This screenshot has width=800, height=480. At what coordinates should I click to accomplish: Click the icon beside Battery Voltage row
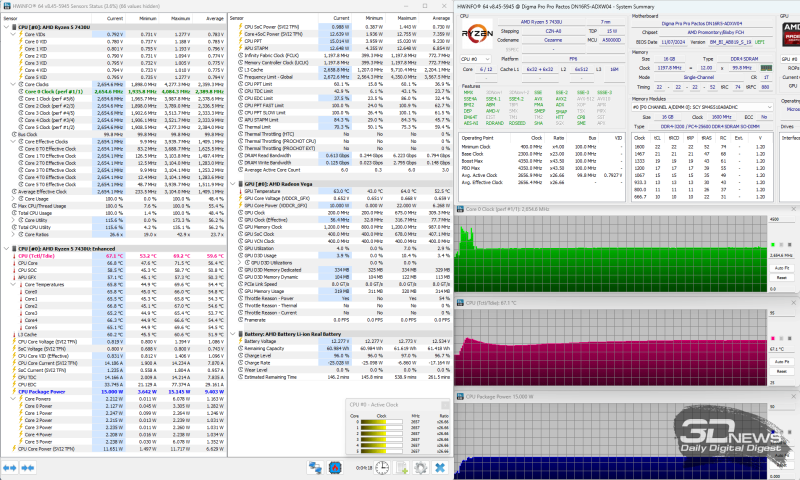pos(240,341)
